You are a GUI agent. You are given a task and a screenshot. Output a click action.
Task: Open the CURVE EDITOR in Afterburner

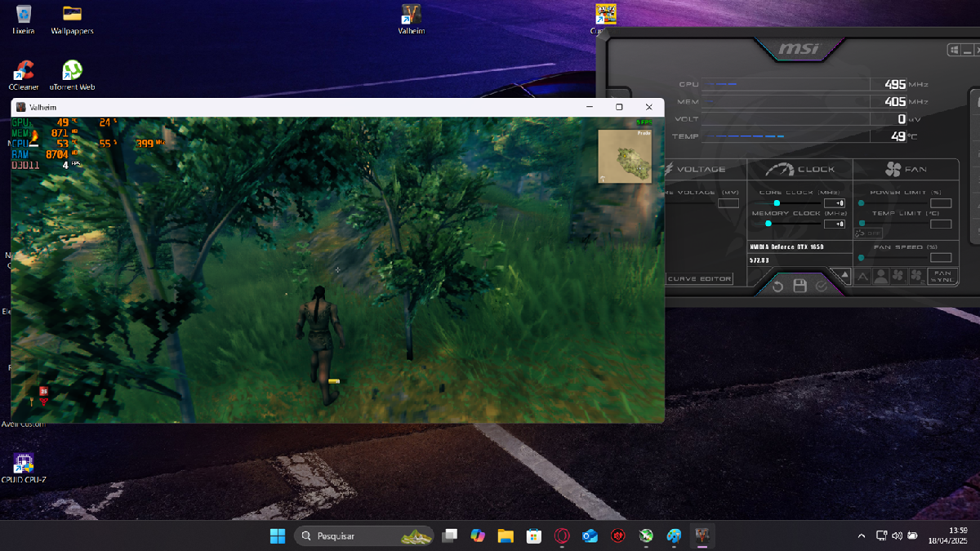pos(699,278)
